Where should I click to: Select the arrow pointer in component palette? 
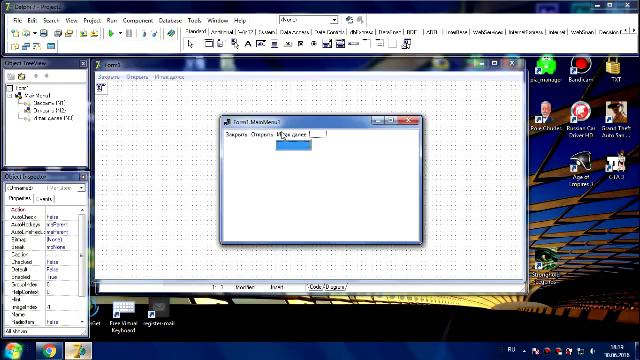click(190, 44)
